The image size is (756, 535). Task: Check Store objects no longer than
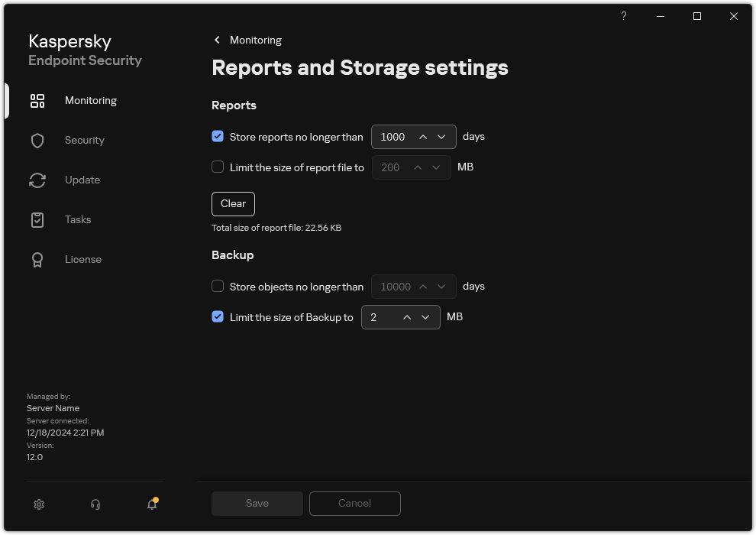pyautogui.click(x=218, y=286)
